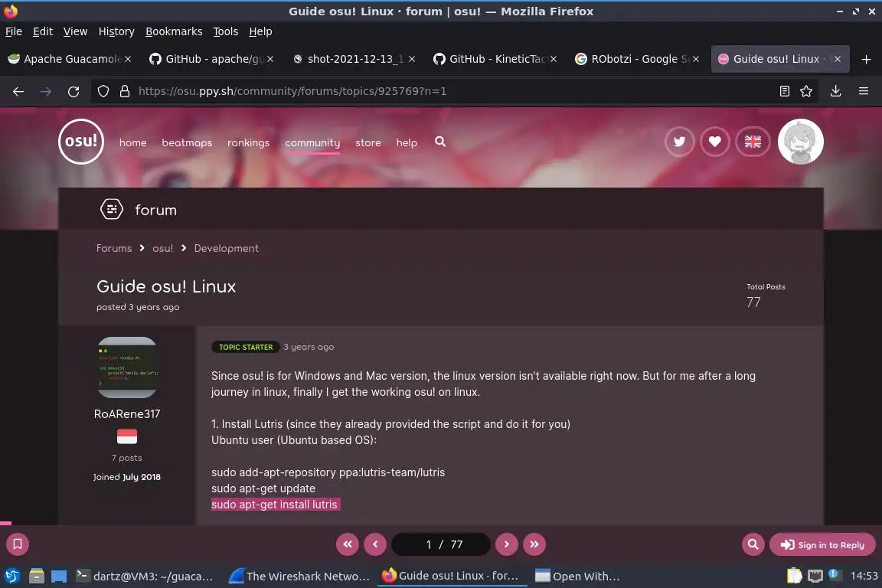Screen dimensions: 882x588
Task: Open the UK flag language selector
Action: click(753, 142)
